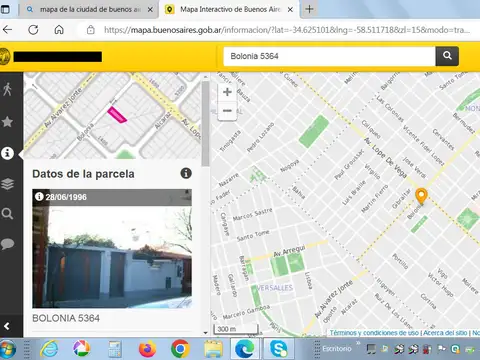Image resolution: width=480 pixels, height=360 pixels.
Task: Collapse the sidebar with the left chevron
Action: [7, 326]
